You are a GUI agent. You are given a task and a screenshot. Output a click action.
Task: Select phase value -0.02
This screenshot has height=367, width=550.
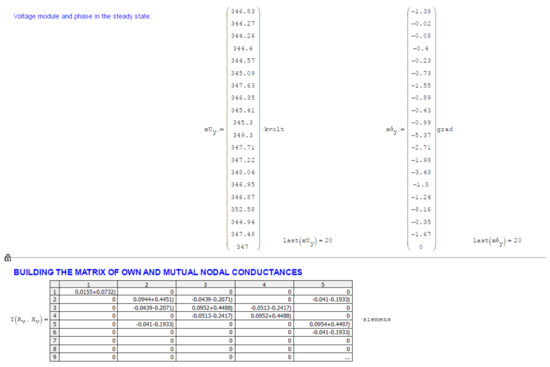click(x=421, y=24)
